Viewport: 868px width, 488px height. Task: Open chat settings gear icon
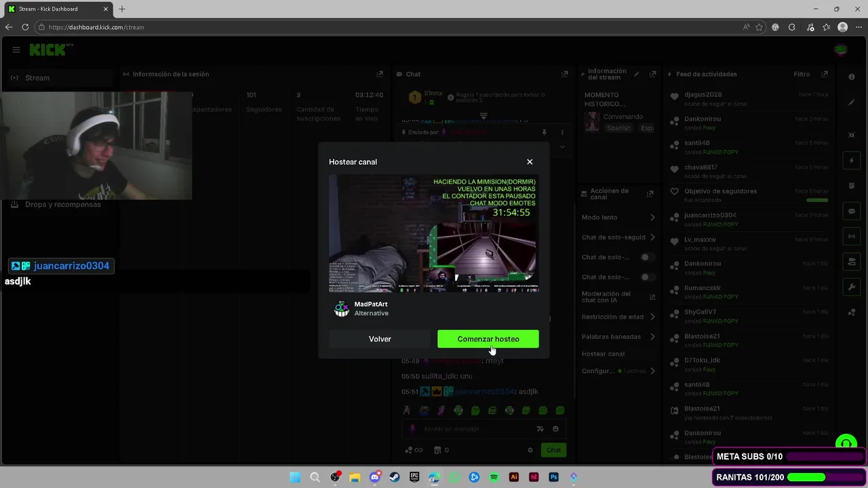pyautogui.click(x=530, y=450)
